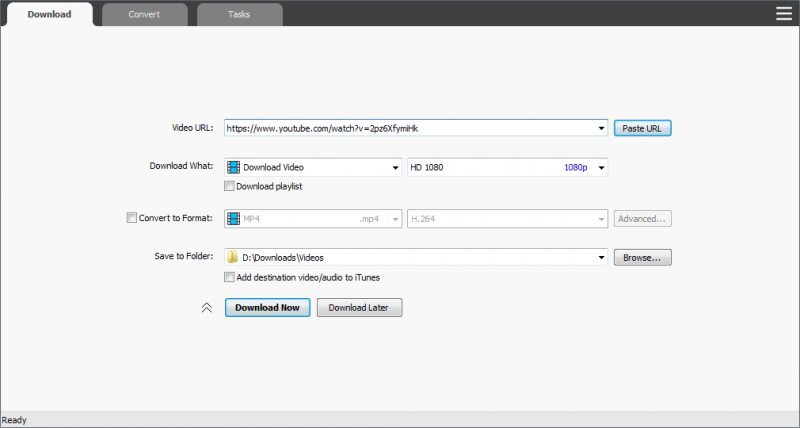This screenshot has width=800, height=428.
Task: Open the H.264 codec dropdown
Action: pos(601,218)
